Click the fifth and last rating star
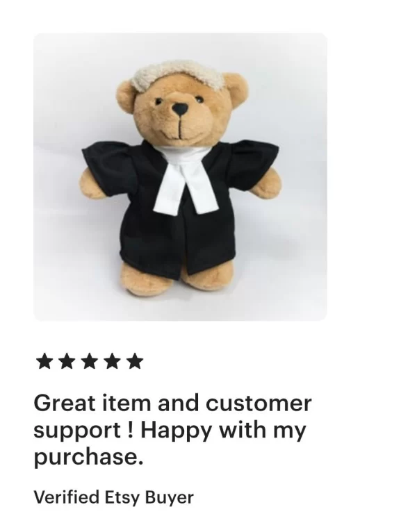Viewport: 417px width, 532px height. click(135, 361)
